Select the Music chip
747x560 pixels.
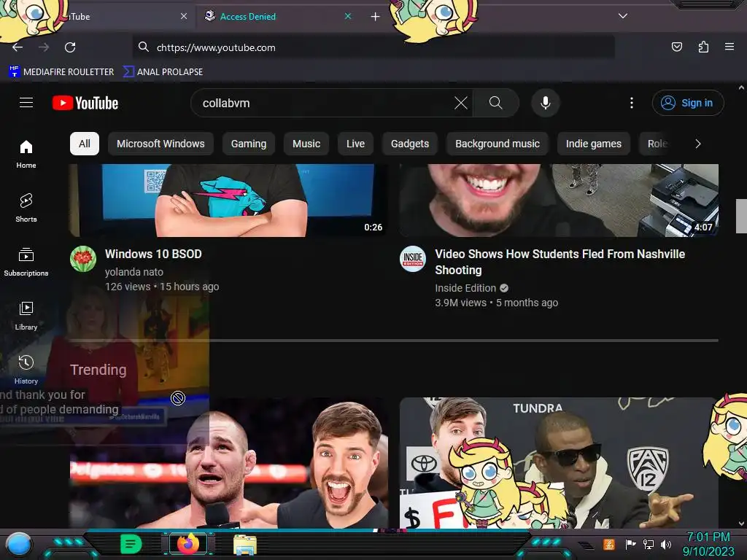pyautogui.click(x=306, y=144)
